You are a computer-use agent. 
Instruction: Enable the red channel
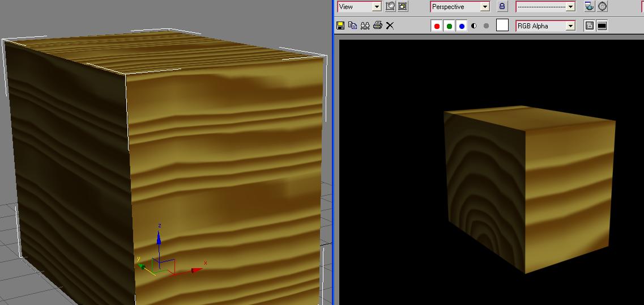(437, 26)
